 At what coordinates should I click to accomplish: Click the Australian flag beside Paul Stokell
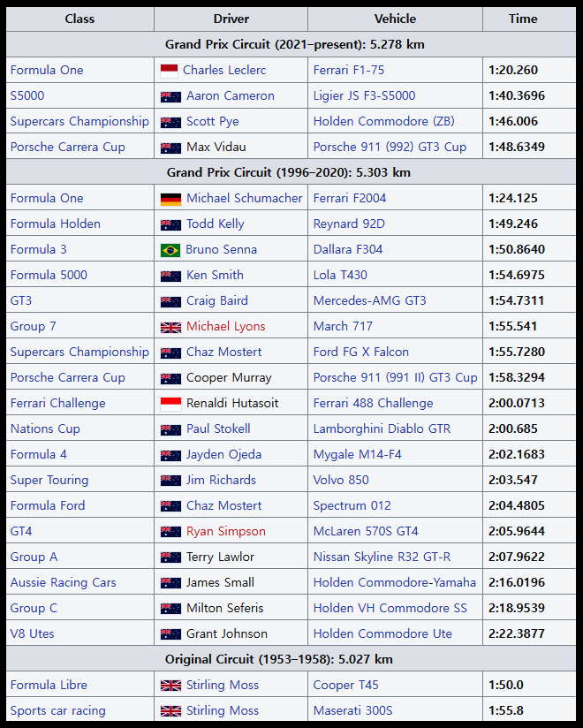(x=170, y=430)
